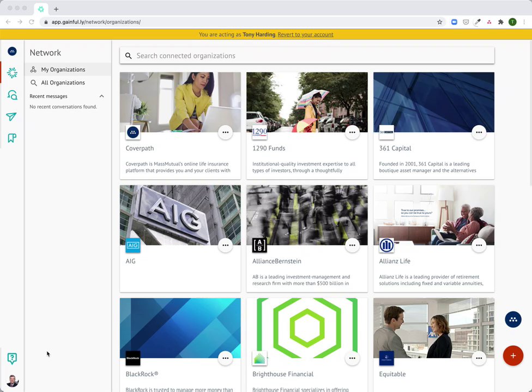Open the browser extensions puzzle icon
The width and height of the screenshot is (532, 392).
(x=500, y=22)
